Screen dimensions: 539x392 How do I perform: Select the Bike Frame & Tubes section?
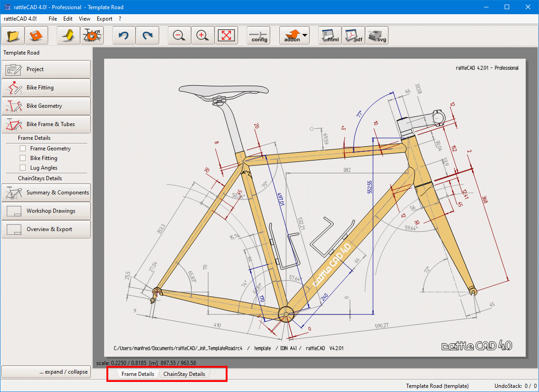(x=46, y=124)
